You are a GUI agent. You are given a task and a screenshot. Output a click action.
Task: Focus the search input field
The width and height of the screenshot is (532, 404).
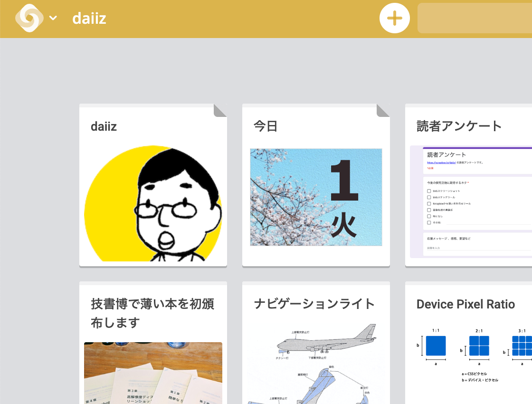point(475,18)
